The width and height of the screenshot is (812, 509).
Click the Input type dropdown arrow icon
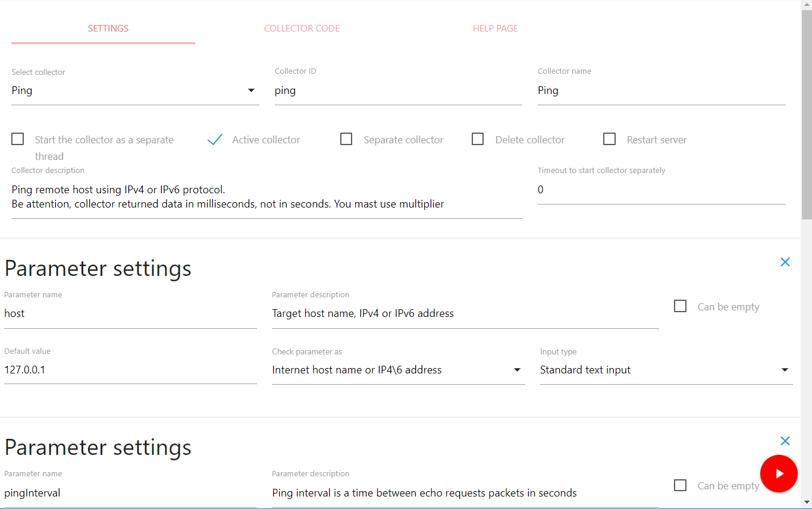point(785,370)
